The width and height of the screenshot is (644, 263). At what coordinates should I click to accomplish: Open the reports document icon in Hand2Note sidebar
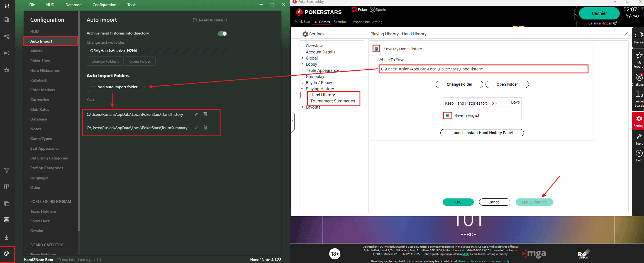point(7,20)
